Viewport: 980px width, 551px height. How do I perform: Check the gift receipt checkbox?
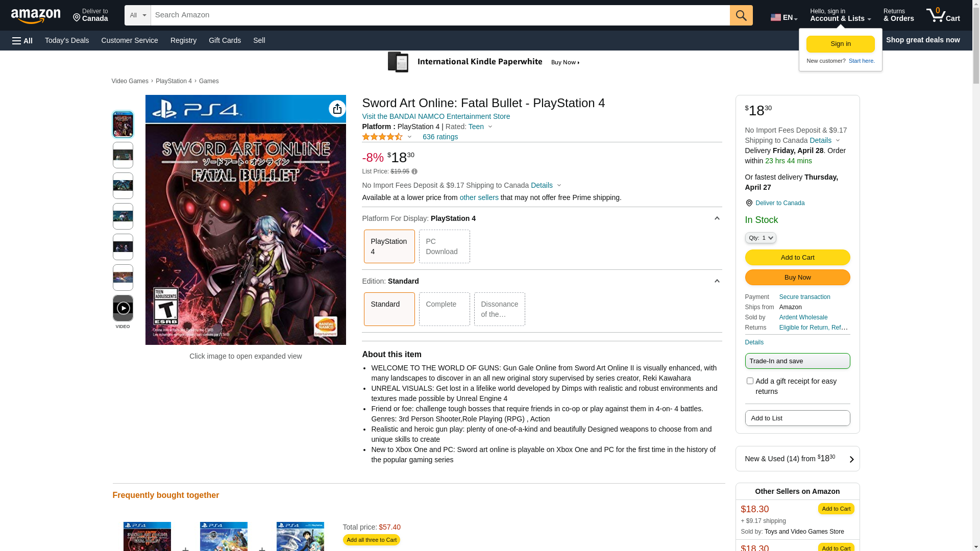click(750, 381)
